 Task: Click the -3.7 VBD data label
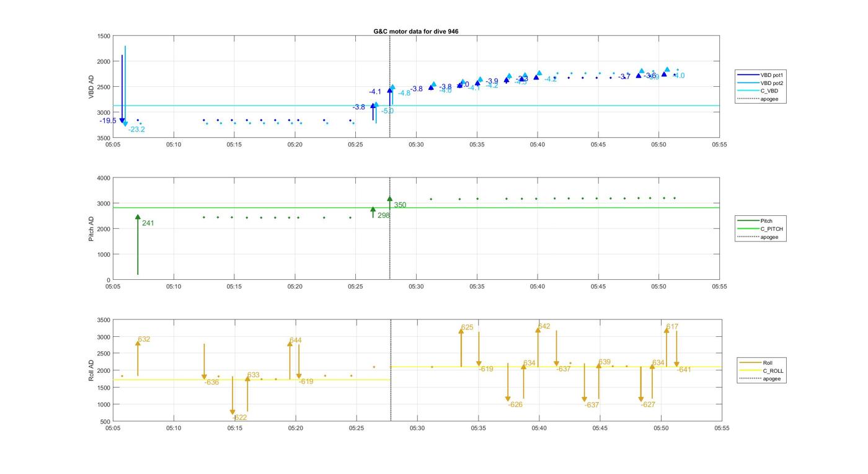point(624,77)
